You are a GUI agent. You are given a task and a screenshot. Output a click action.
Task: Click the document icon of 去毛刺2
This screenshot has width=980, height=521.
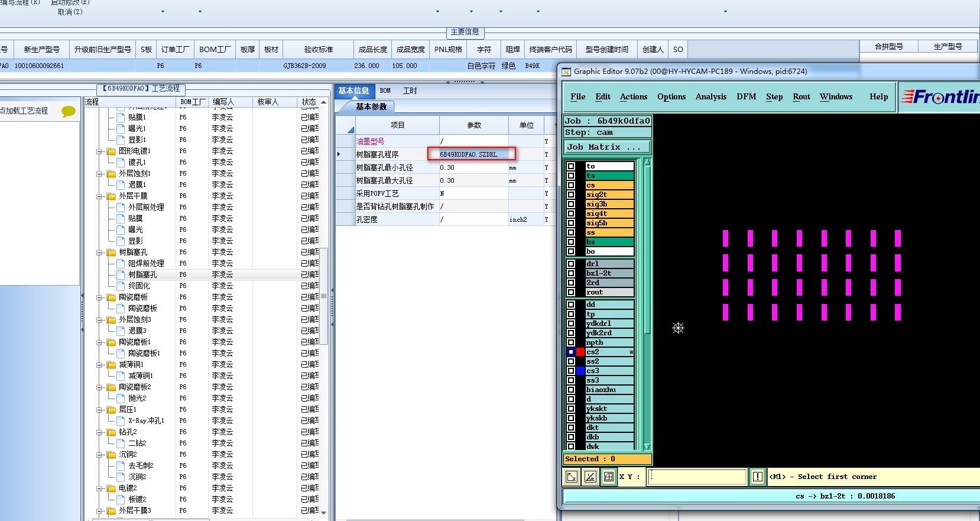coord(121,465)
